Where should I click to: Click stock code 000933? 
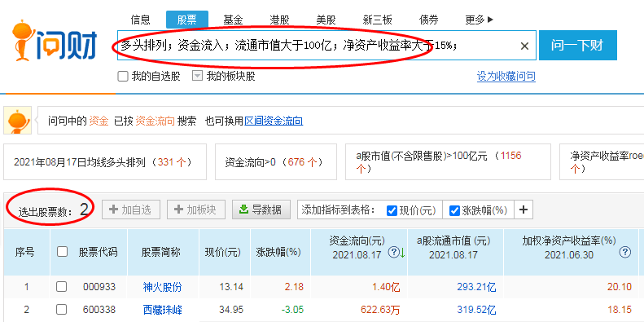[99, 287]
